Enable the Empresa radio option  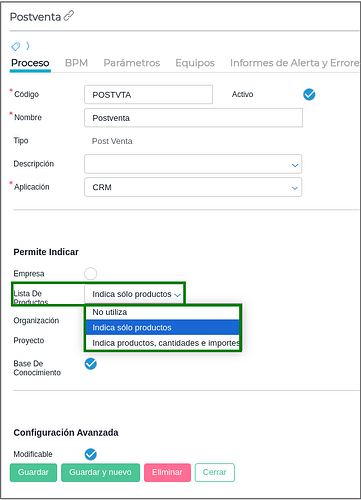(90, 274)
